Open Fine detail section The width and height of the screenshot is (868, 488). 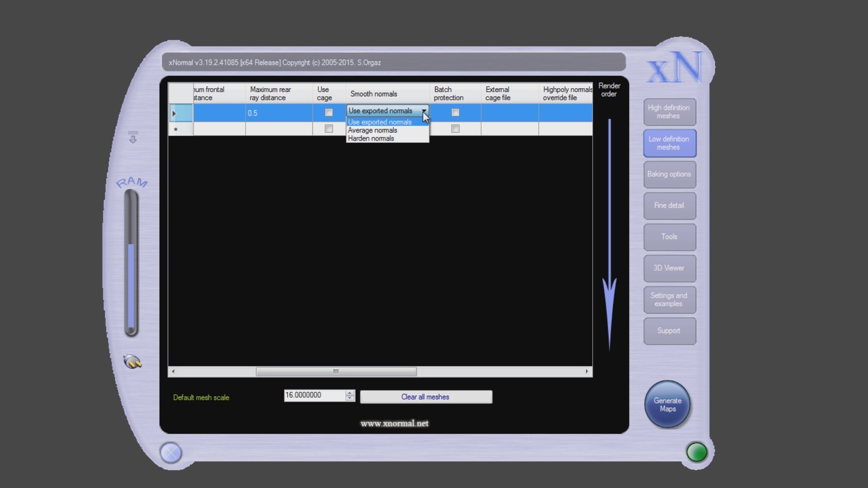670,206
